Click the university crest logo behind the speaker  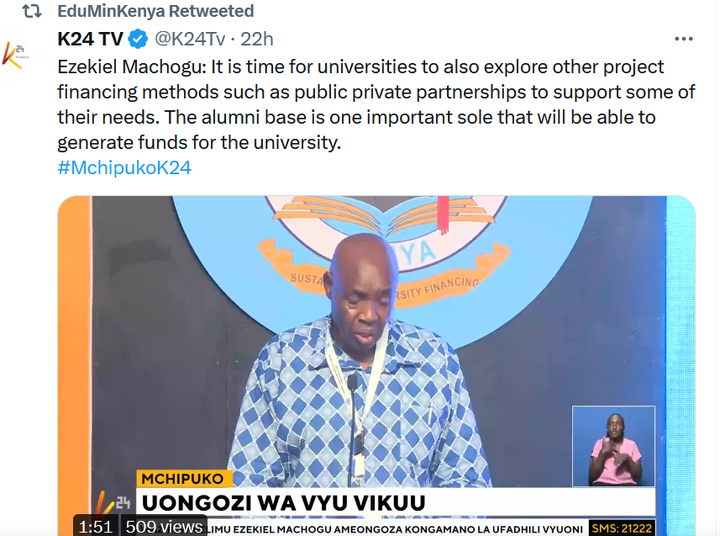coord(383,258)
